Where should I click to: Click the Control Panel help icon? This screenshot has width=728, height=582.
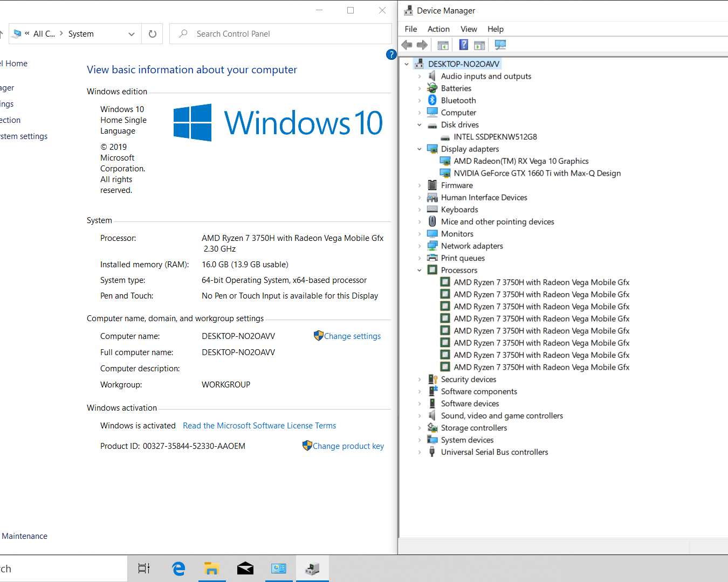point(392,54)
